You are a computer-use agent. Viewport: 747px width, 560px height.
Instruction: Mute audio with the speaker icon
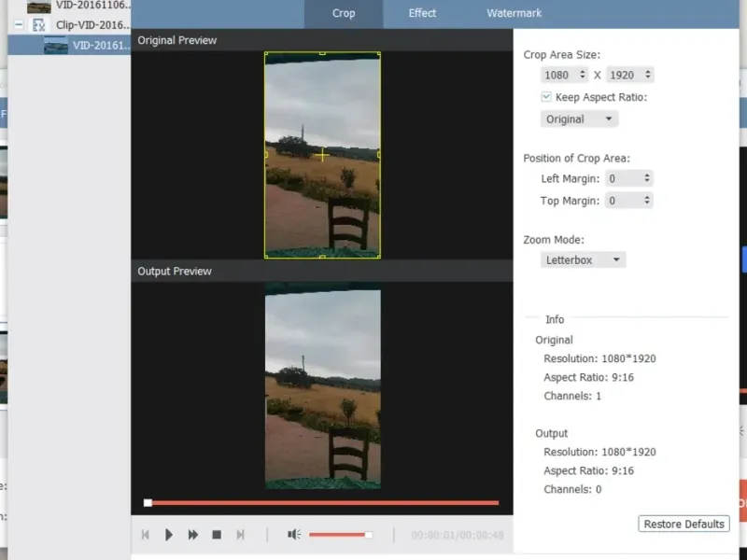[x=294, y=534]
